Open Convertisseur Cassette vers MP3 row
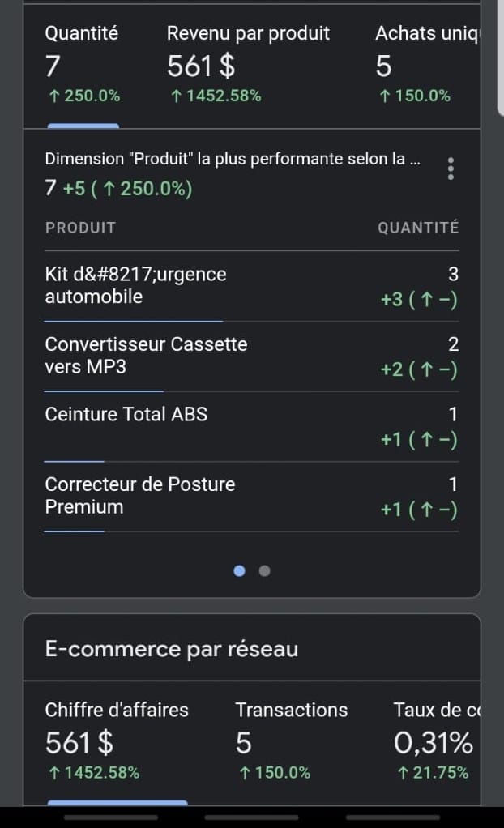504x828 pixels. tap(251, 356)
